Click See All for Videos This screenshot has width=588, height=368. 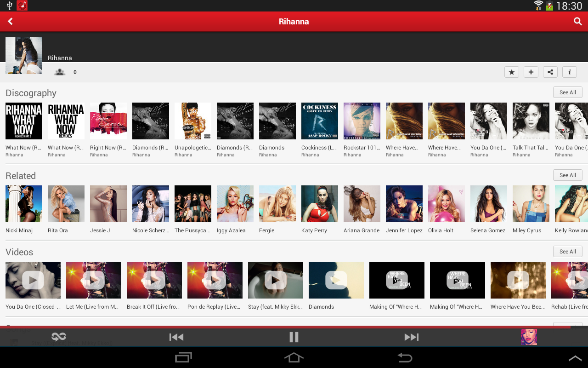[x=568, y=252]
